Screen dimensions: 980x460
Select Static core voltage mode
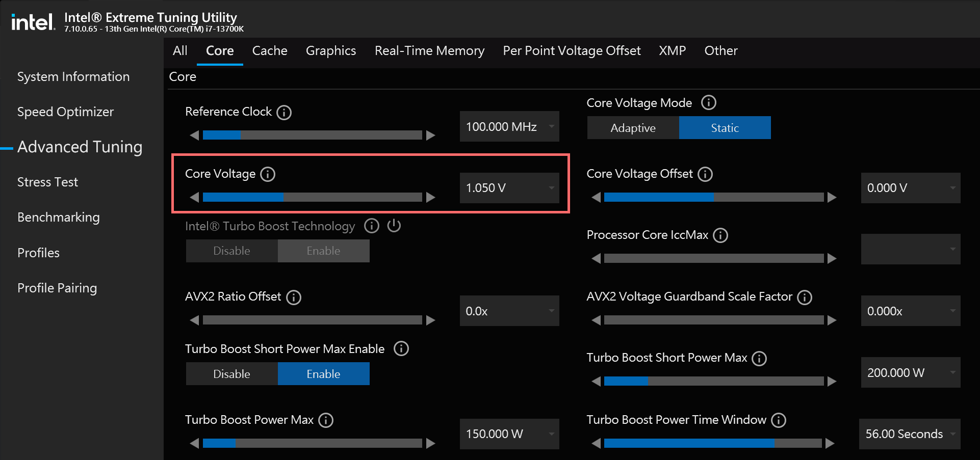click(725, 128)
